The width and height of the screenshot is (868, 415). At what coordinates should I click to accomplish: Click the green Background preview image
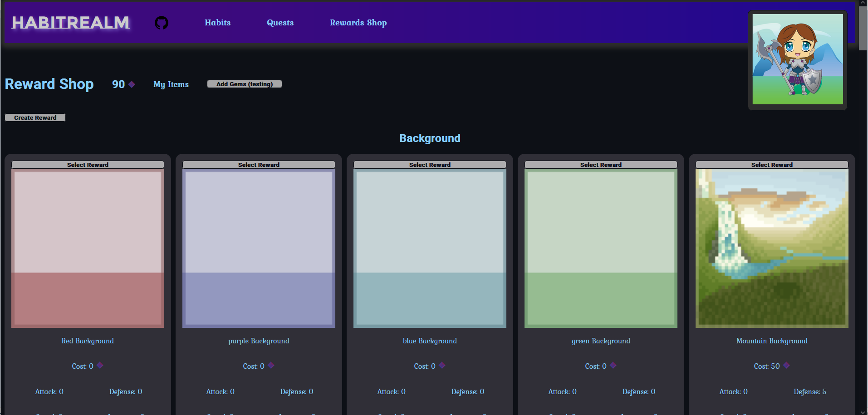601,249
